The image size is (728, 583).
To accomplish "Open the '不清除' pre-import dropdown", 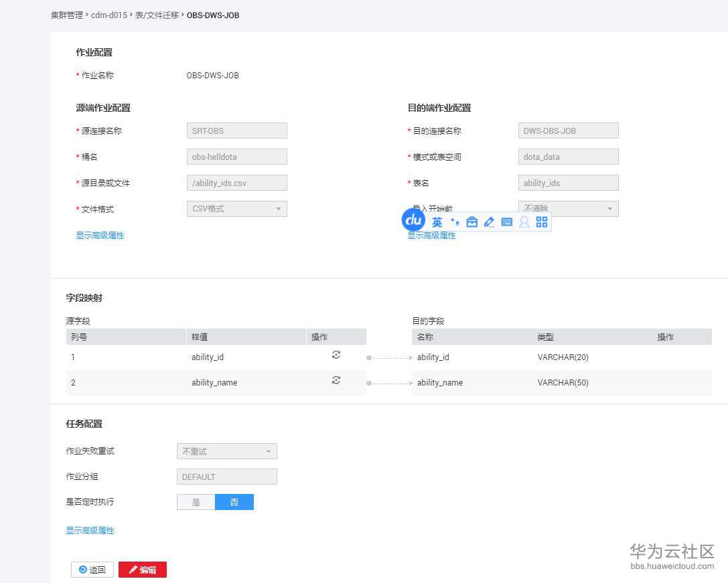I will pyautogui.click(x=569, y=209).
